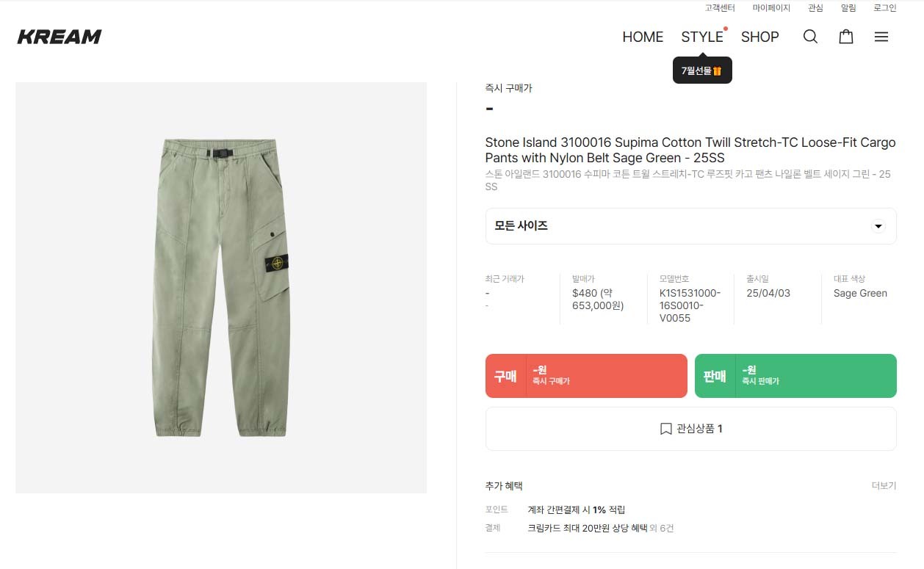Screen dimensions: 924x569
Task: Click the KREAM logo
Action: coord(59,37)
